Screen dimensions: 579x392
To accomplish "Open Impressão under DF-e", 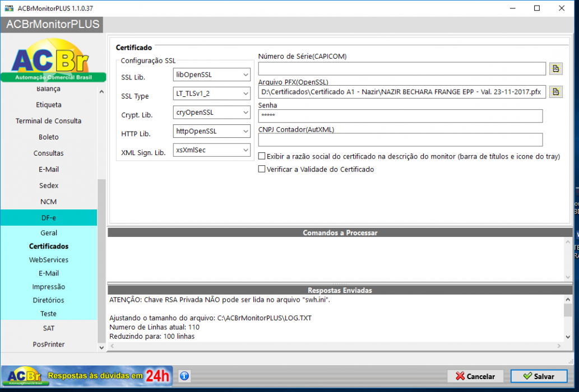I will click(48, 287).
